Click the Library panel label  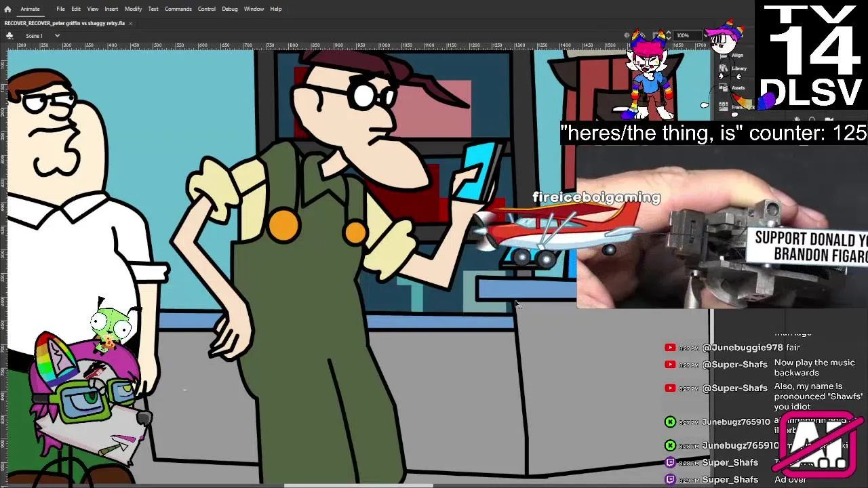tap(739, 68)
